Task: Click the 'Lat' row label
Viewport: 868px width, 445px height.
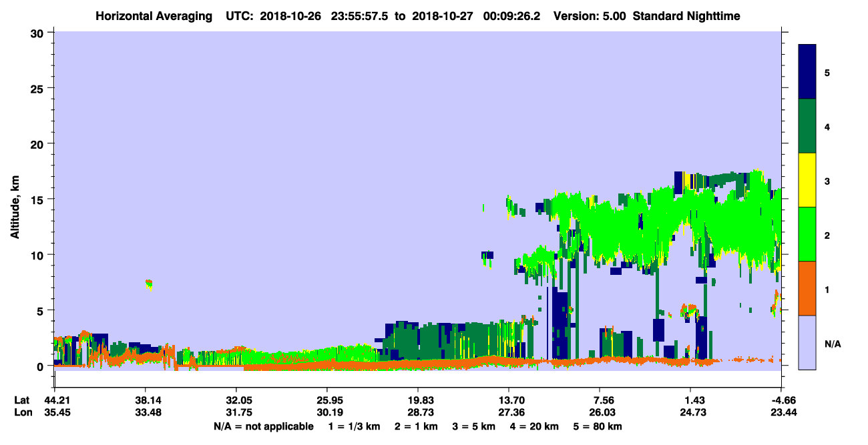Action: coord(22,400)
